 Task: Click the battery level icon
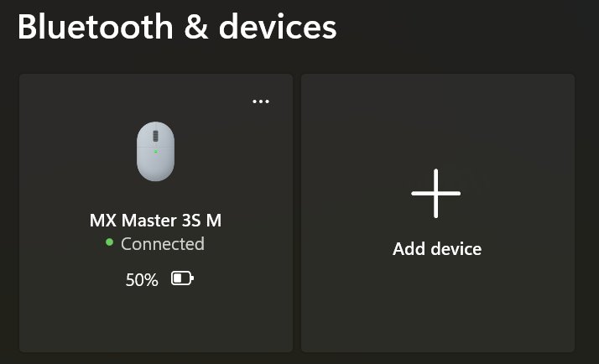click(182, 278)
